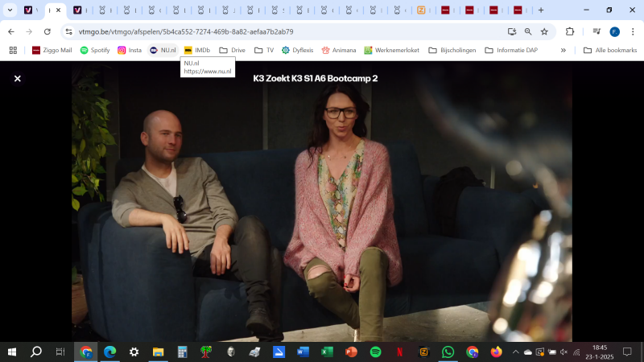Open File Explorer from the taskbar
Image resolution: width=644 pixels, height=362 pixels.
coord(158,352)
